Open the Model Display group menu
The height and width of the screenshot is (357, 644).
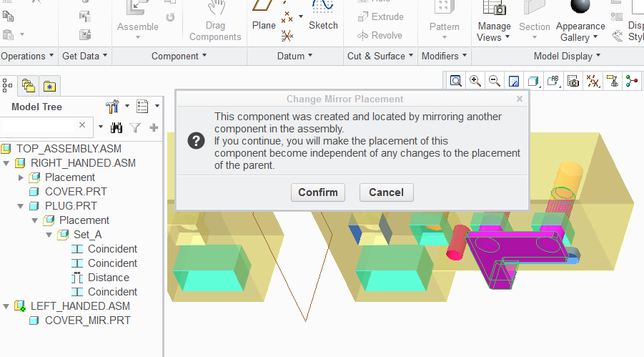point(567,56)
